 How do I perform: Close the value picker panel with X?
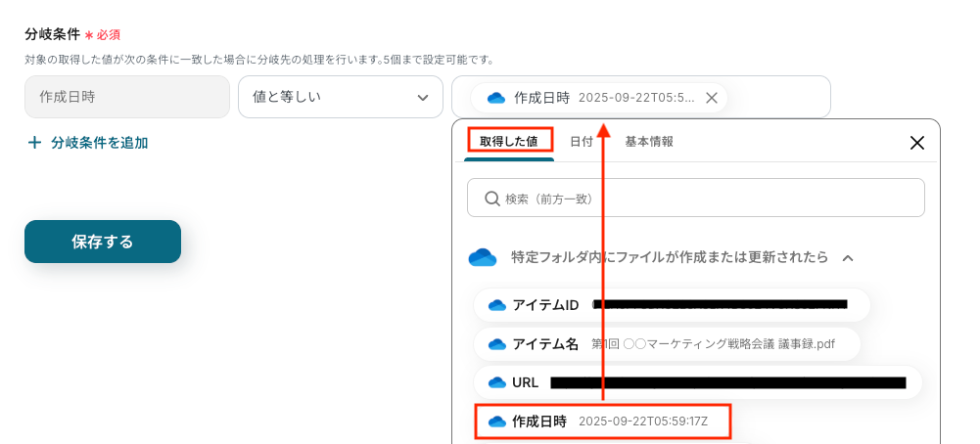point(917,143)
